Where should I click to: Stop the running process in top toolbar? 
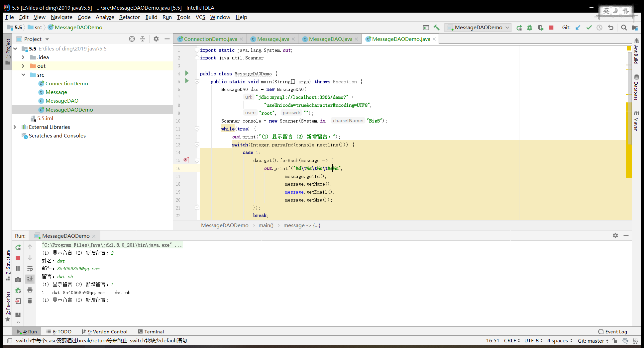551,28
